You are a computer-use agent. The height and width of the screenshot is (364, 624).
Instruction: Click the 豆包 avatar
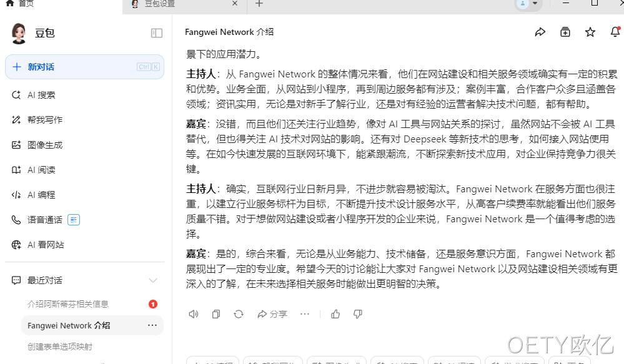19,33
